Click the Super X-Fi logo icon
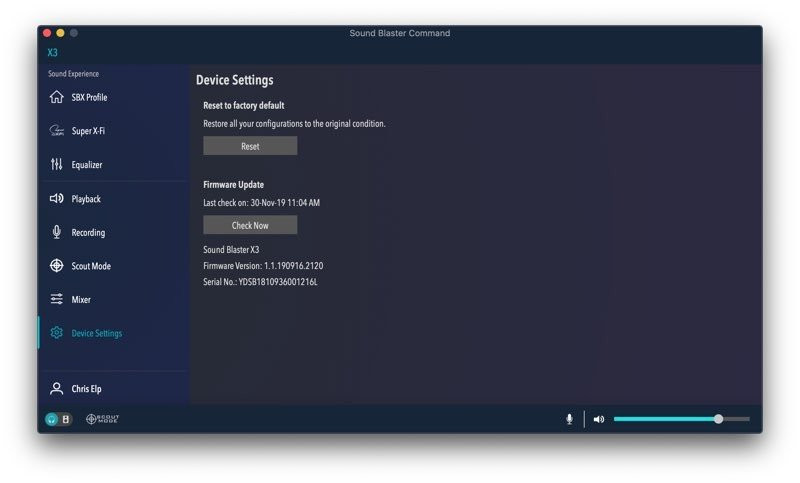 [x=56, y=131]
